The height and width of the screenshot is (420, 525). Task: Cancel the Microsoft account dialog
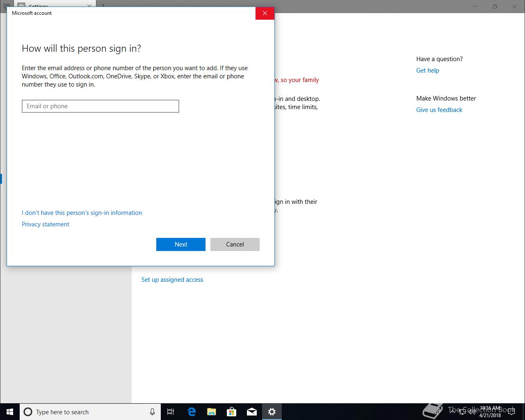pos(235,244)
